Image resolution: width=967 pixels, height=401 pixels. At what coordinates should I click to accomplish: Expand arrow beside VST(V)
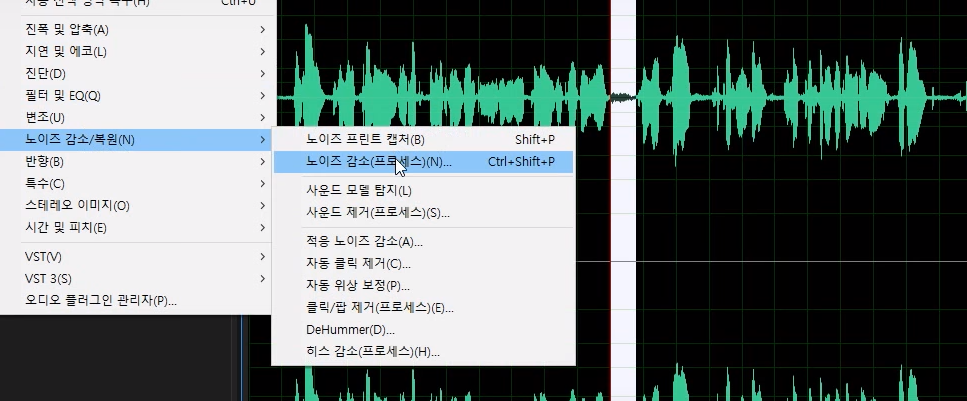[263, 257]
